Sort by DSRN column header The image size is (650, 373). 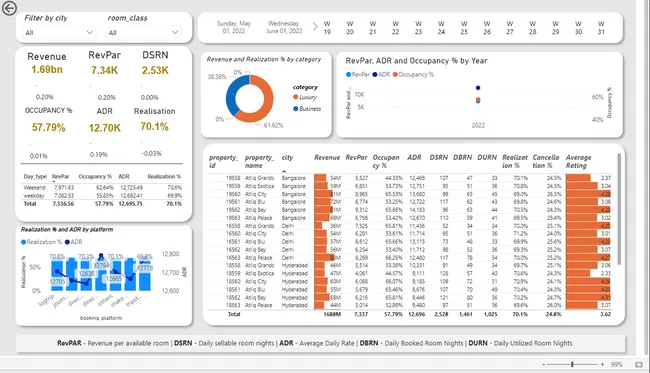tap(439, 157)
